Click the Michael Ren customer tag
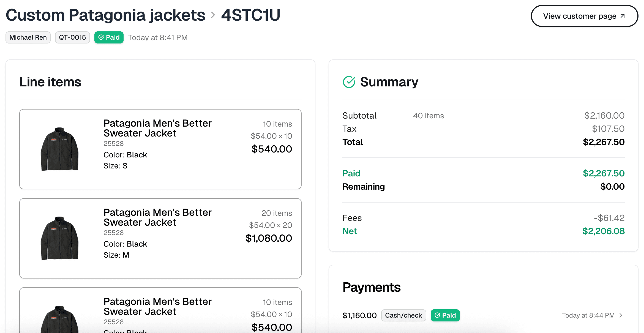Screen dimensions: 644x333 coord(28,37)
